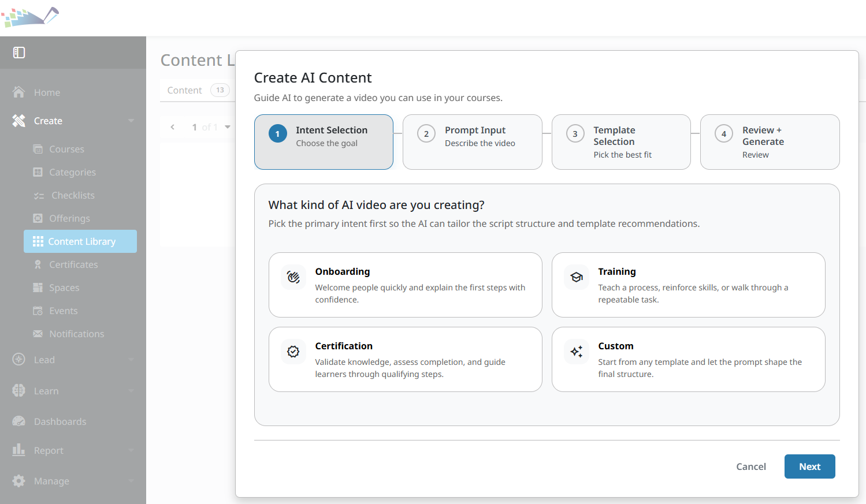Image resolution: width=866 pixels, height=504 pixels.
Task: Click the Next button
Action: point(809,466)
